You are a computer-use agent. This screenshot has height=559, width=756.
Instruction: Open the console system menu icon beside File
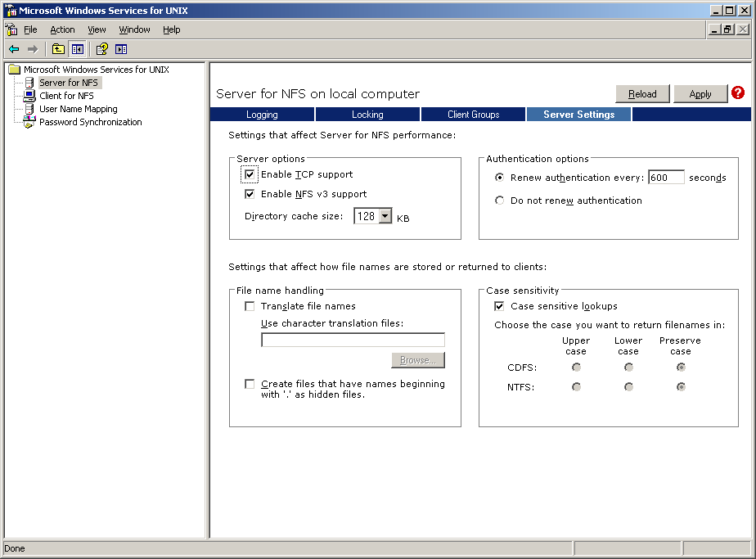12,29
